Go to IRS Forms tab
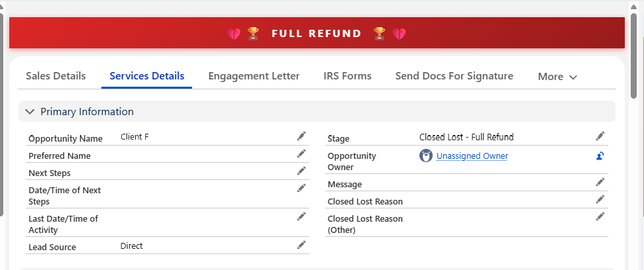Image resolution: width=644 pixels, height=270 pixels. (347, 76)
